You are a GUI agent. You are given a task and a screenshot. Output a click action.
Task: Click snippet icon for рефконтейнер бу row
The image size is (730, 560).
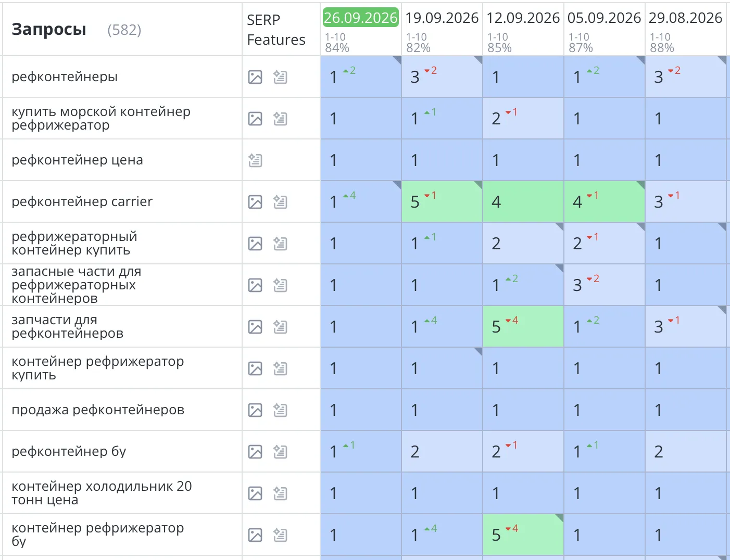280,452
